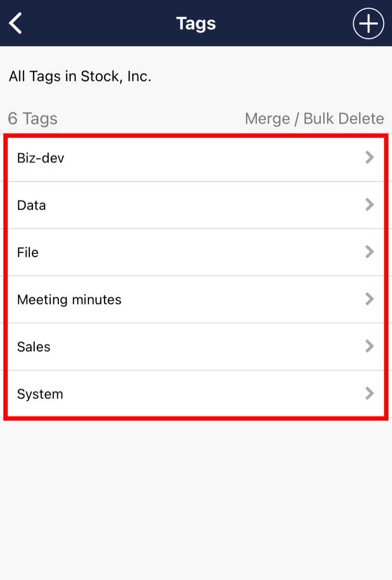Tap the chevron next to System tag
Image resolution: width=392 pixels, height=580 pixels.
(370, 393)
